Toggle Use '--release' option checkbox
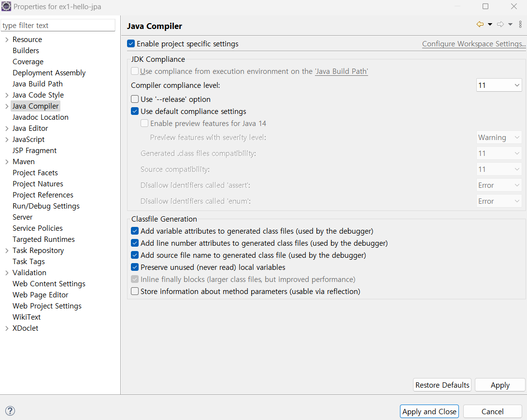The image size is (527, 420). click(135, 99)
